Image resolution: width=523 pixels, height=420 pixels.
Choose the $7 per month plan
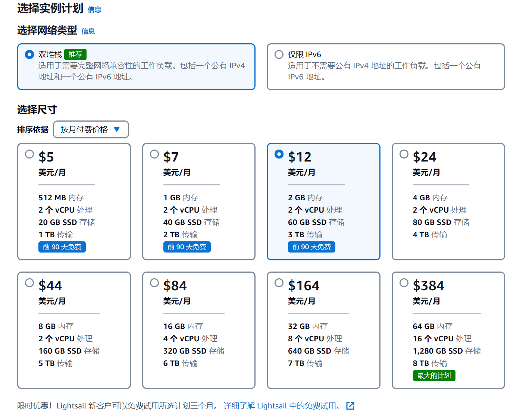(x=154, y=154)
